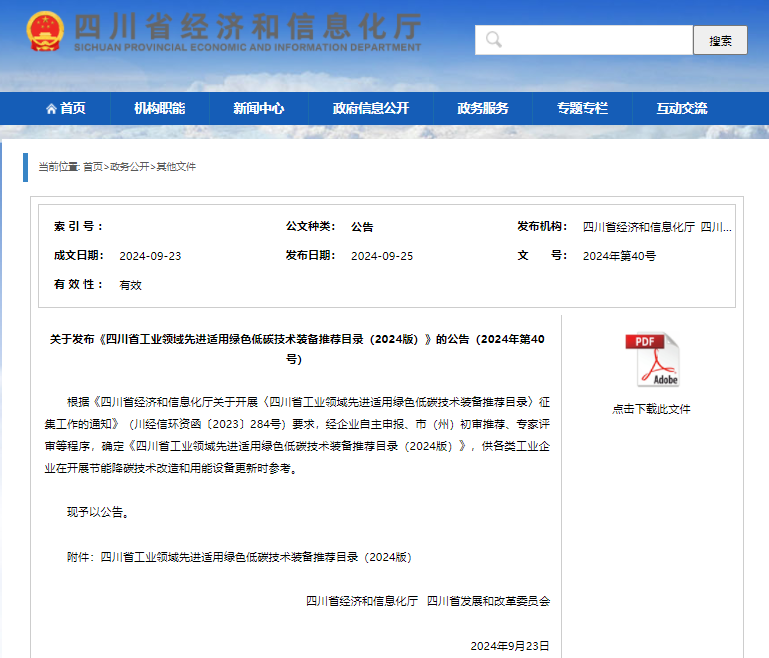
Task: Open the 互动交流 menu
Action: 681,109
